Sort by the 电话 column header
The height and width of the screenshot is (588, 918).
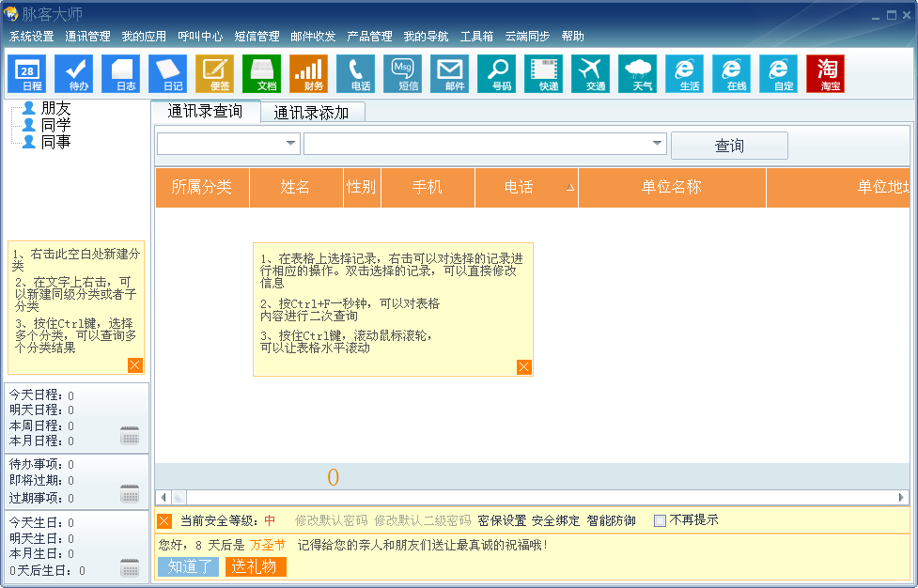[526, 187]
